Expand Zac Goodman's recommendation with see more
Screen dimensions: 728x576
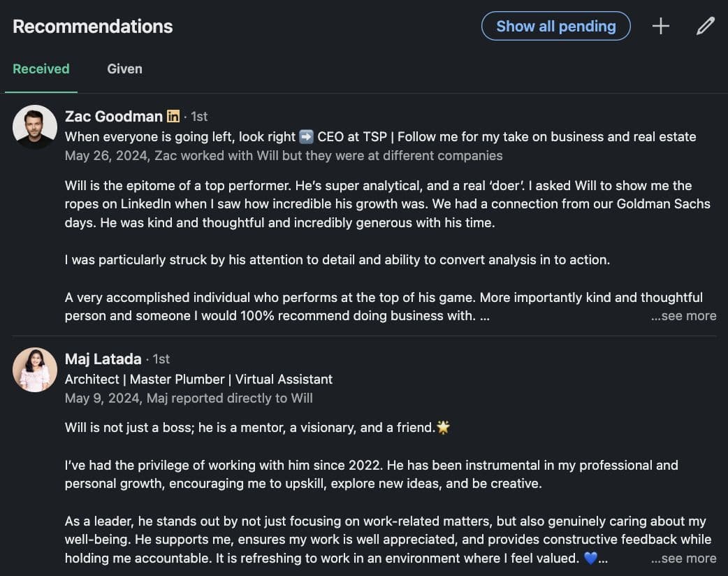click(683, 315)
